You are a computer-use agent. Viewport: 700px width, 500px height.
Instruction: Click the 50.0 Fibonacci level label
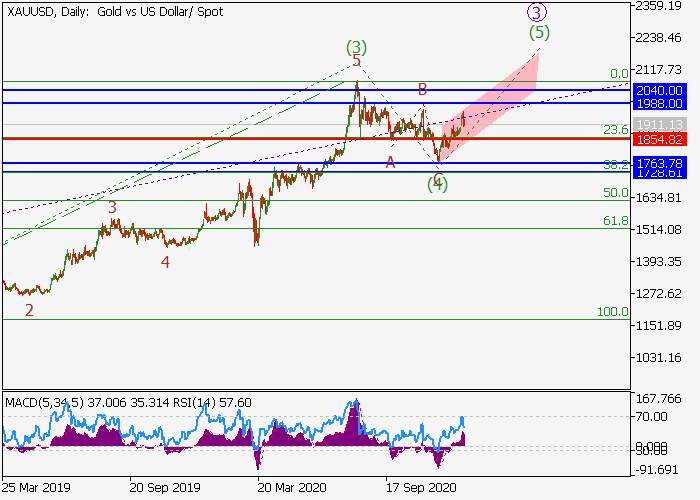click(616, 193)
